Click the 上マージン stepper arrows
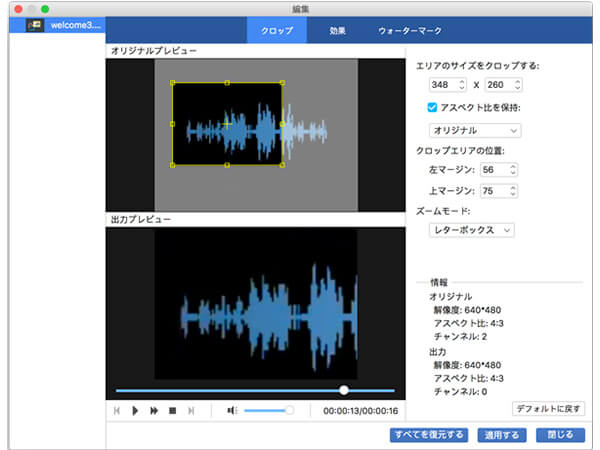The image size is (600, 450). [x=513, y=191]
